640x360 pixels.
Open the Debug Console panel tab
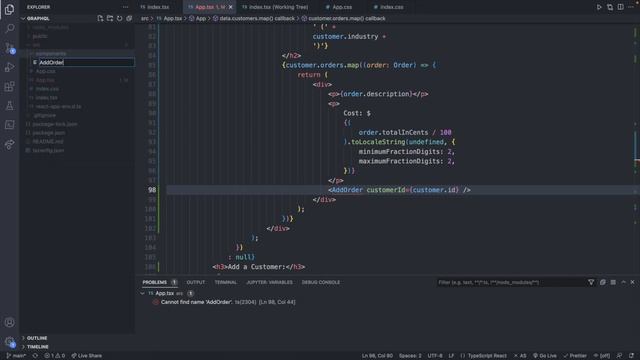[321, 282]
